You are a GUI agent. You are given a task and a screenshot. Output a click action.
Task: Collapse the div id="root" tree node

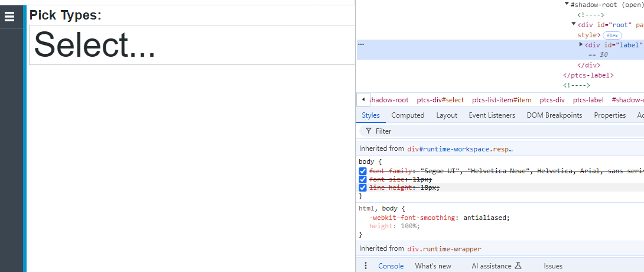pos(573,24)
